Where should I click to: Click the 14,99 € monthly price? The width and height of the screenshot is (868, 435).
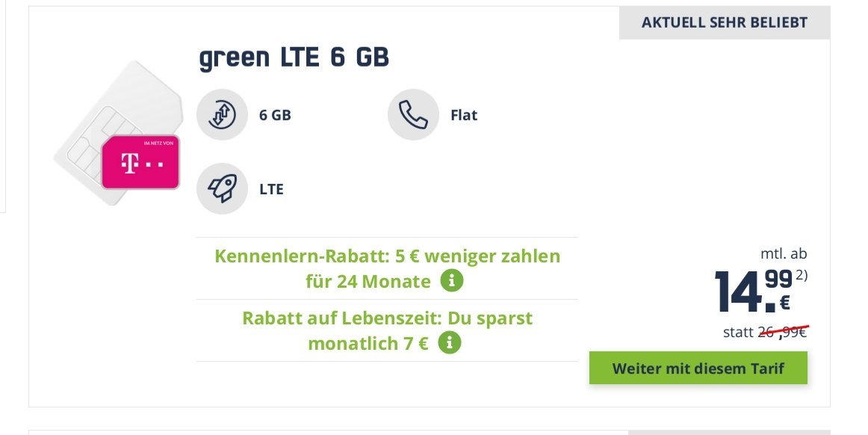[x=754, y=291]
